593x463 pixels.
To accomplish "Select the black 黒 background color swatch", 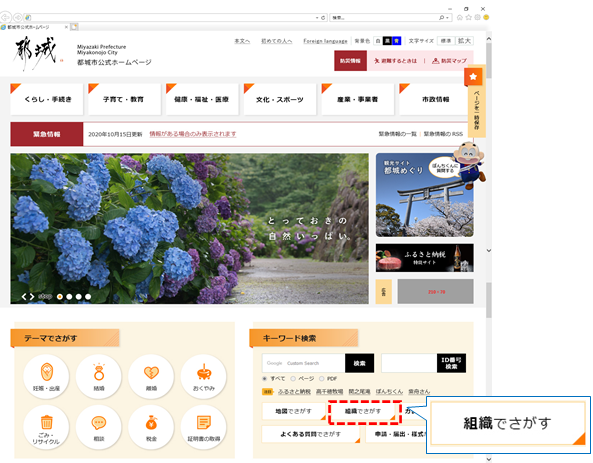I will tap(387, 41).
